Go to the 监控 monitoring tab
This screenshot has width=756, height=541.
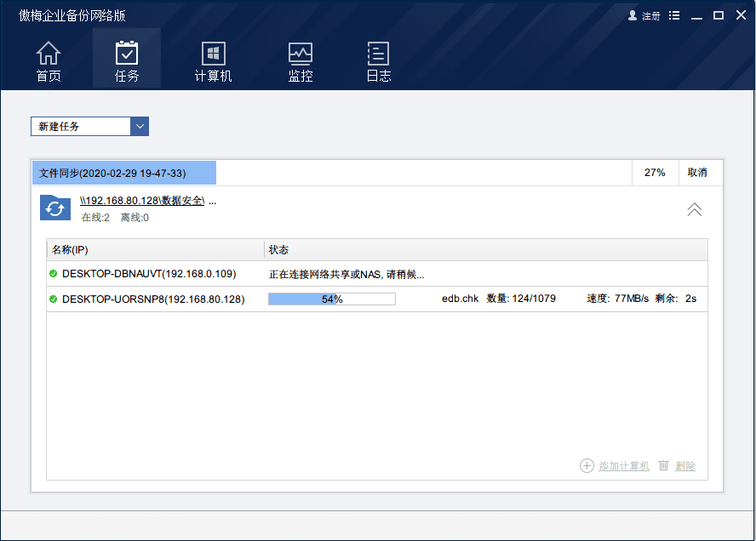[x=301, y=61]
